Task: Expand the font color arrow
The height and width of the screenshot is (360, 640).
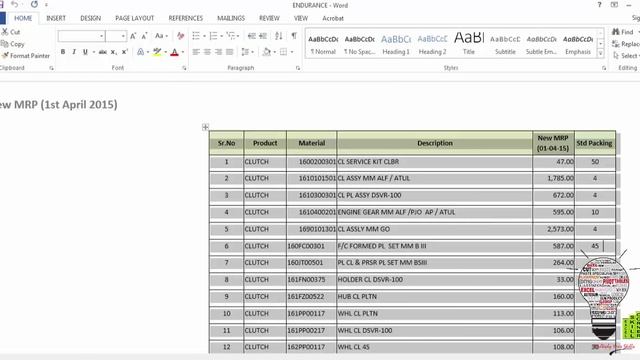Action: point(182,52)
